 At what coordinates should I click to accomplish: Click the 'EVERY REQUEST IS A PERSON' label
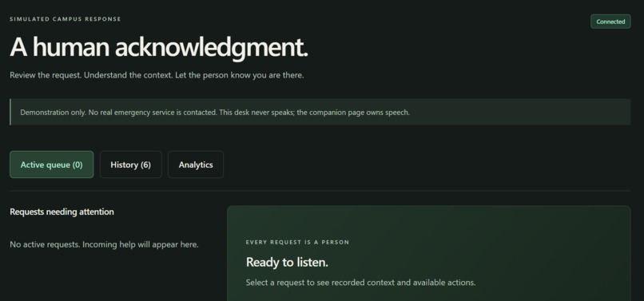pos(297,242)
